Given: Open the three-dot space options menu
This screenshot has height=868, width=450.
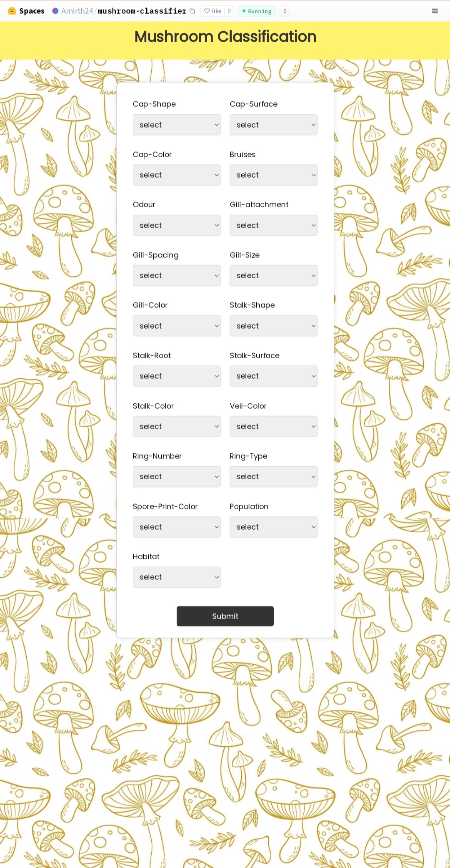Looking at the screenshot, I should tap(285, 11).
